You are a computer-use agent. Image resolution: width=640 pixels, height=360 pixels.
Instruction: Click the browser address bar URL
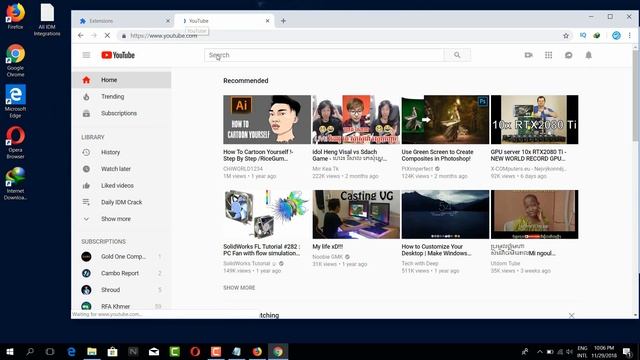pyautogui.click(x=164, y=36)
